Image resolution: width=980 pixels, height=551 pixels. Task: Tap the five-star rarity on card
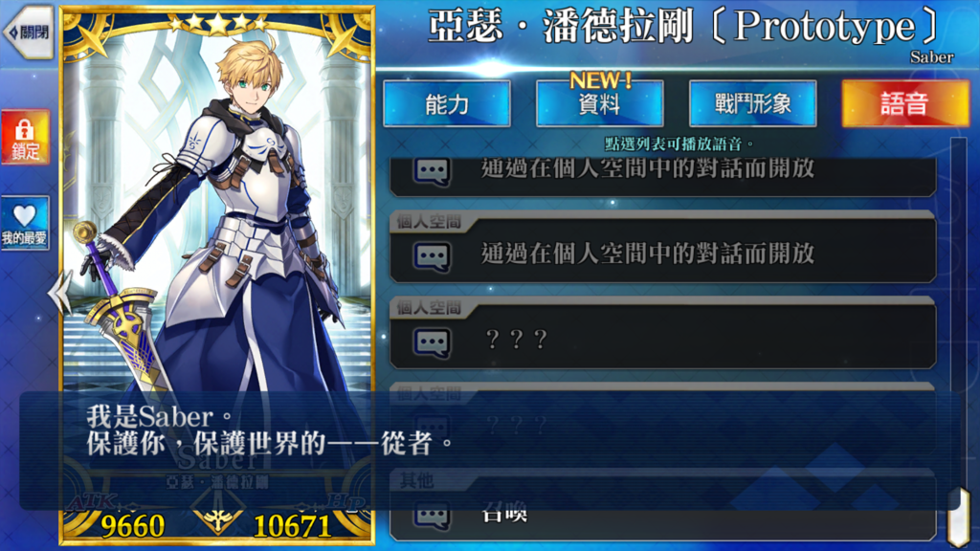[x=217, y=24]
